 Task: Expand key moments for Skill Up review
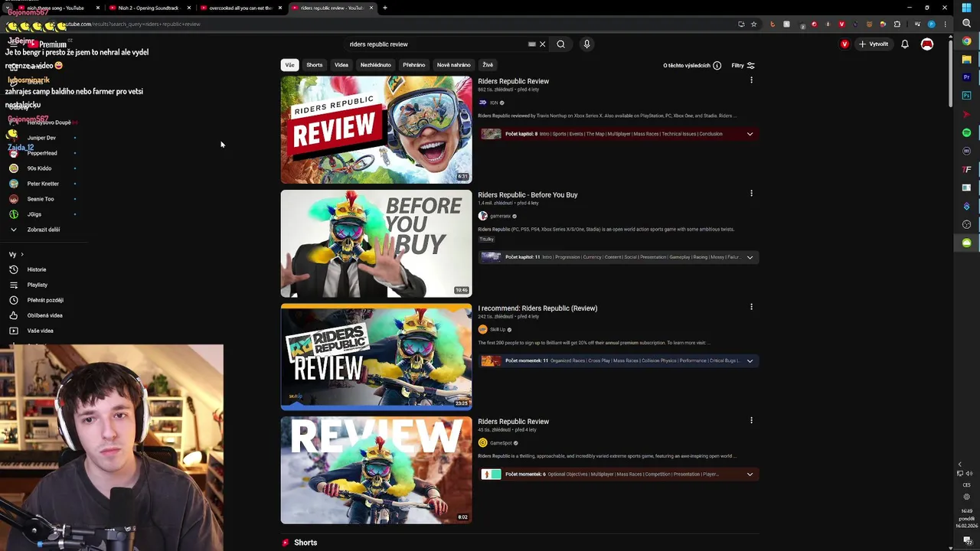tap(750, 360)
